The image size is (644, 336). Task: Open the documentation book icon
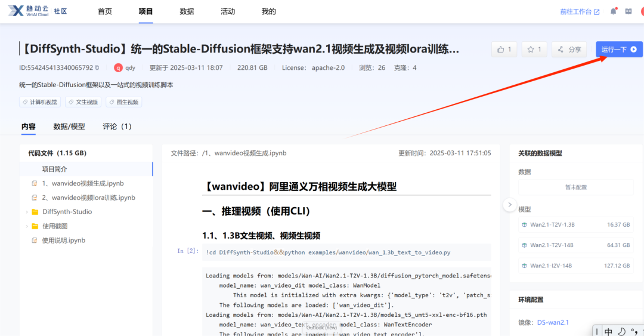(x=628, y=11)
